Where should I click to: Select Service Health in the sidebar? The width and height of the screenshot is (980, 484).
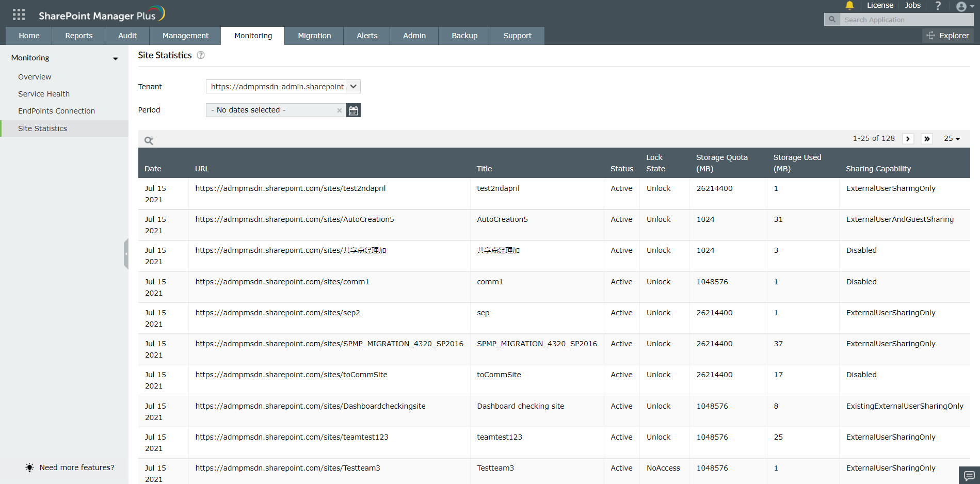pos(44,93)
